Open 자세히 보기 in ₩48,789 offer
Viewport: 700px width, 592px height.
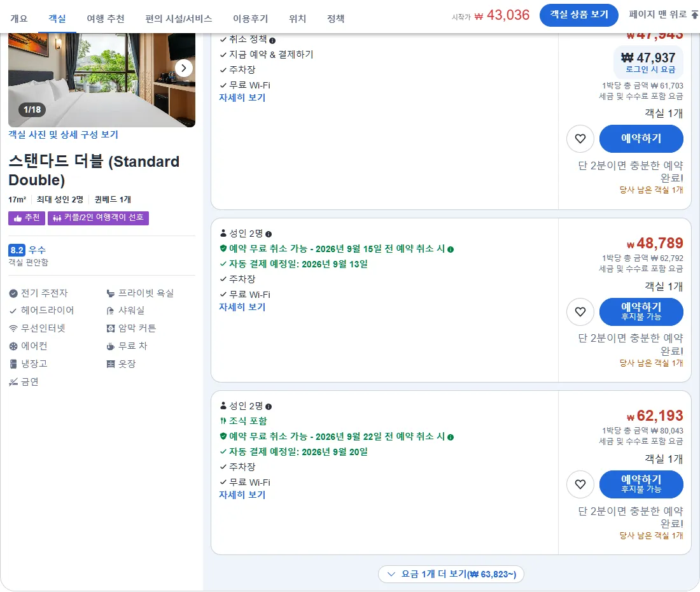click(x=242, y=307)
